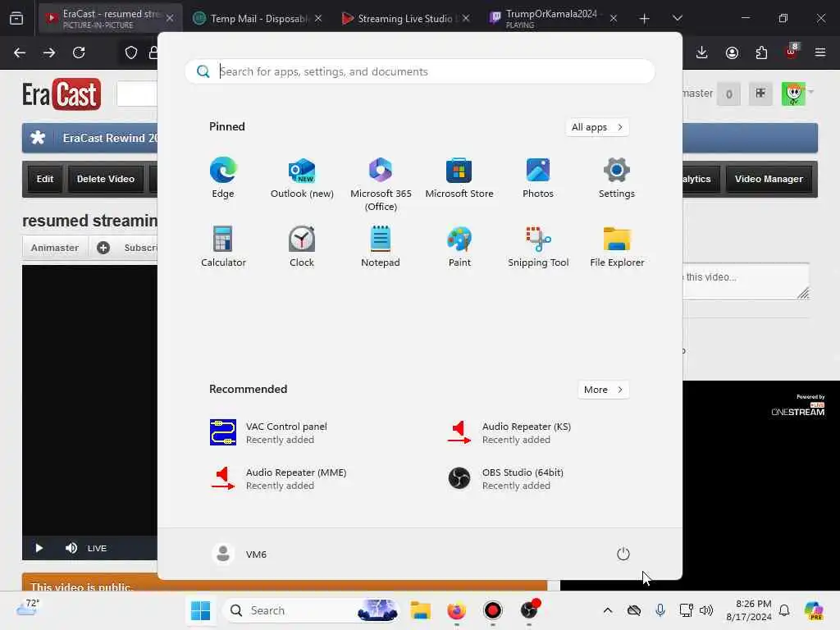The width and height of the screenshot is (840, 630).
Task: Open Animaster channel button
Action: coord(55,248)
